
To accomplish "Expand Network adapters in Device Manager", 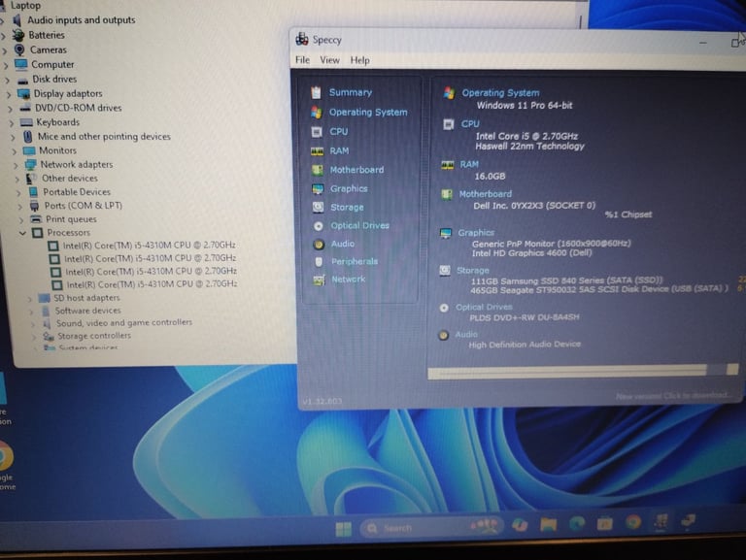I will 16,165.
